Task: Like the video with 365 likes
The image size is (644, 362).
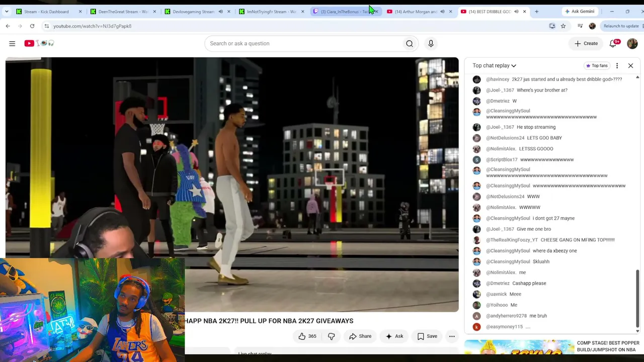Action: 307,336
